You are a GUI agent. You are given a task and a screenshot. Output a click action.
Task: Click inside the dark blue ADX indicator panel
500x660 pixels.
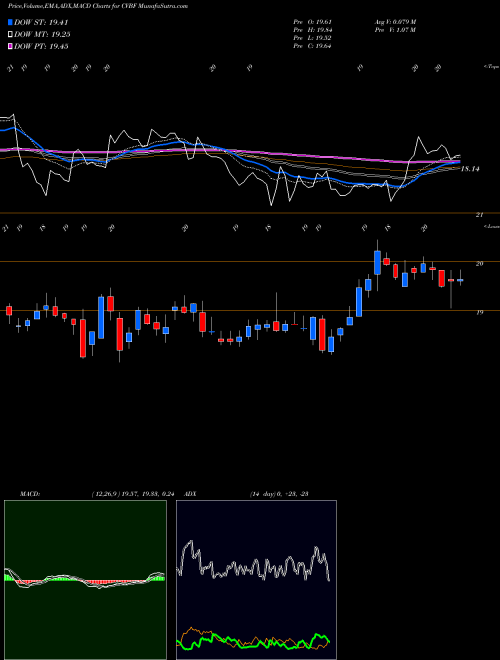coord(256,580)
